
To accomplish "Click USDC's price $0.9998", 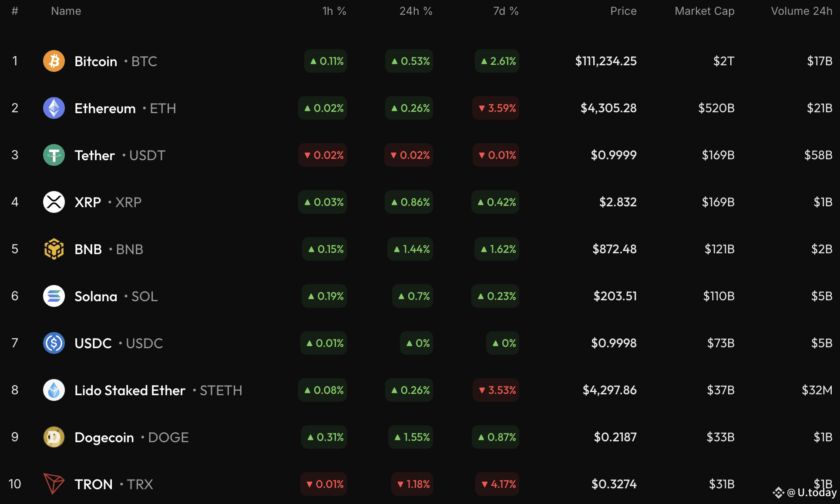I will pyautogui.click(x=614, y=343).
